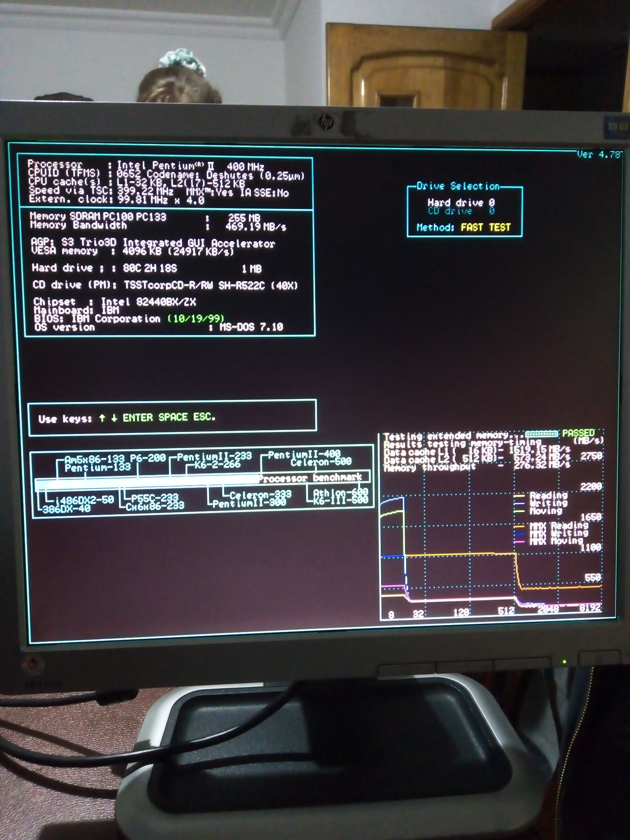Click the 'Cx6x86-233' benchmark marker label
This screenshot has width=630, height=840.
tap(155, 506)
